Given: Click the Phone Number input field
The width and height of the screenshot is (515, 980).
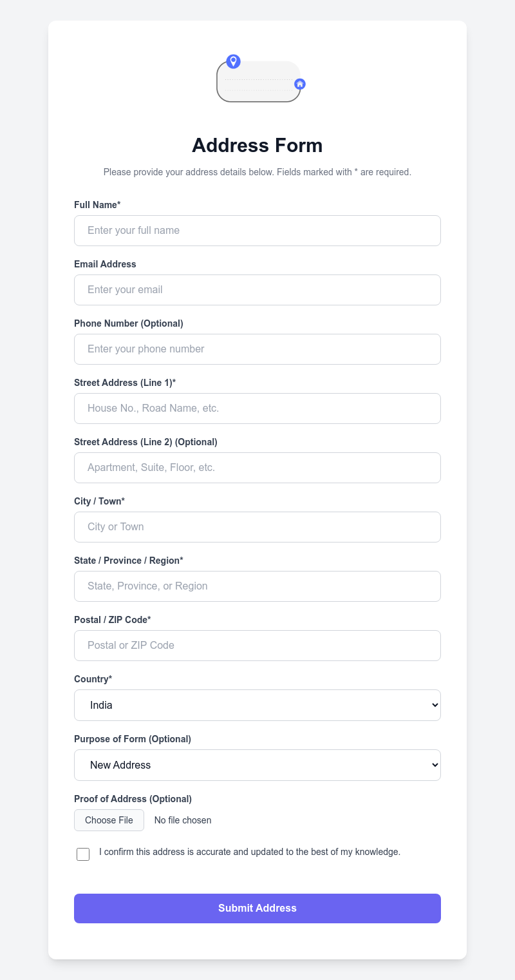Looking at the screenshot, I should pyautogui.click(x=257, y=349).
